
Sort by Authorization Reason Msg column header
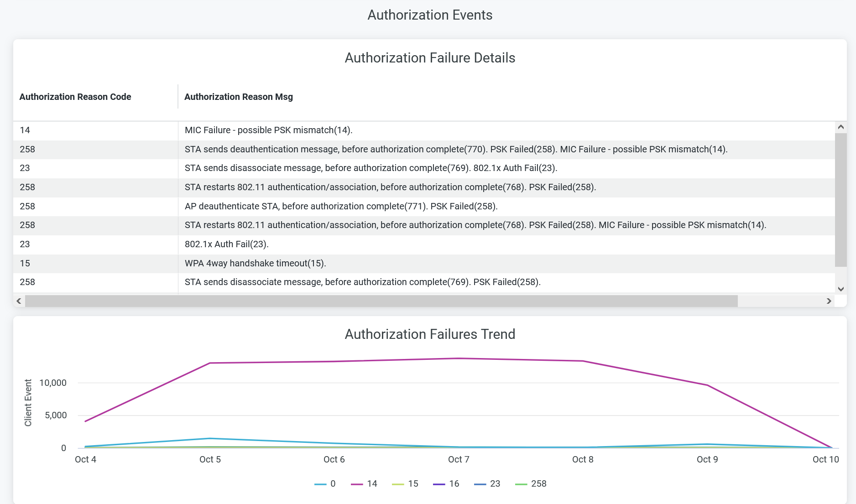pos(238,97)
